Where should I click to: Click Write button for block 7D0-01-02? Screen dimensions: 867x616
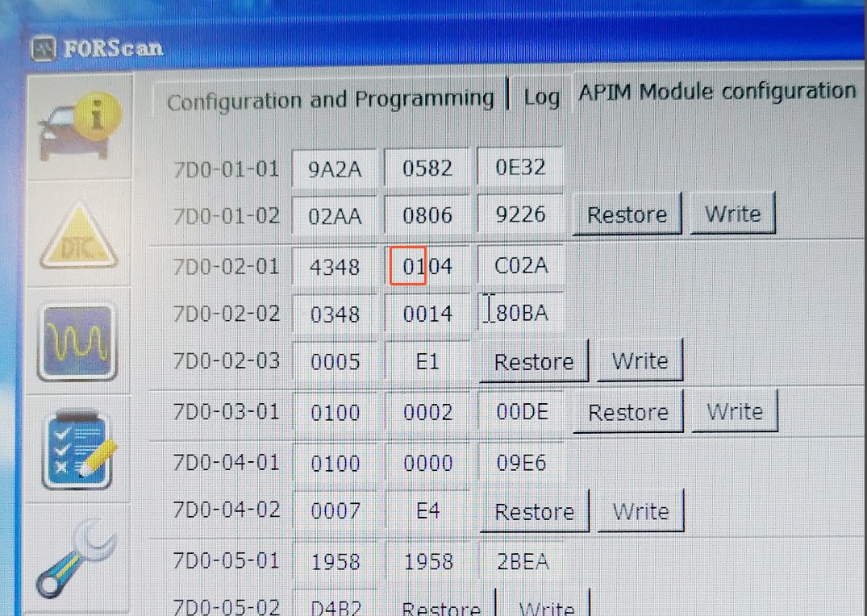(732, 214)
